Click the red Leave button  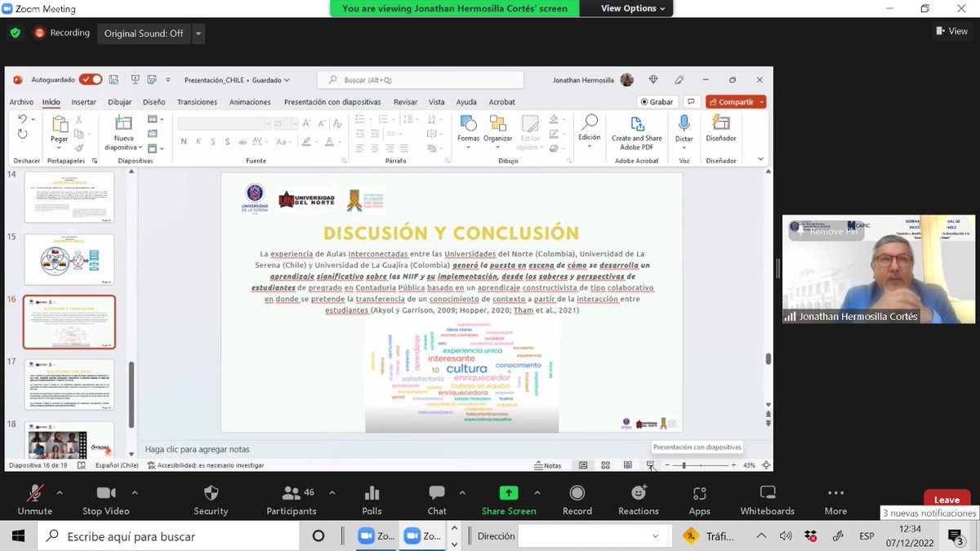coord(947,500)
